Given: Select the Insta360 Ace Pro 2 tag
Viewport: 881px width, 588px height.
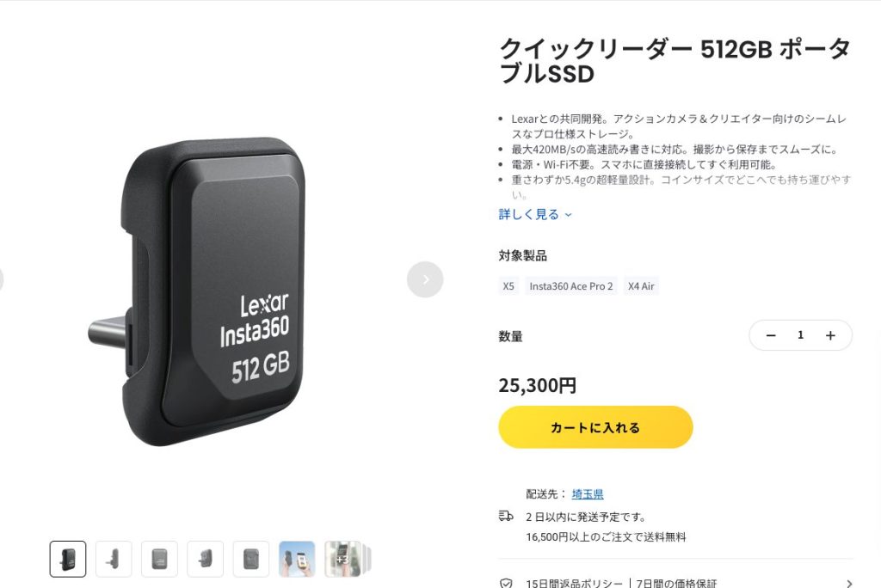Looking at the screenshot, I should (x=571, y=286).
